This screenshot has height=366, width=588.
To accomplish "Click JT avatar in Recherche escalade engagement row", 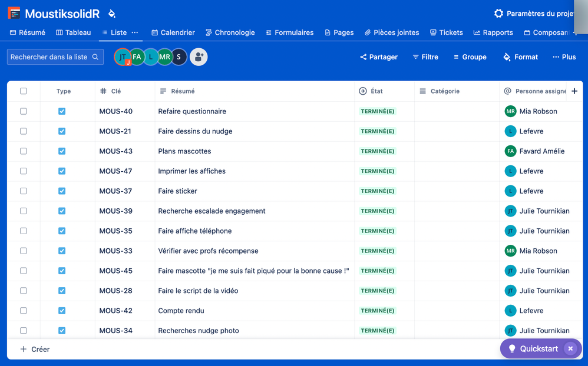I will [510, 211].
